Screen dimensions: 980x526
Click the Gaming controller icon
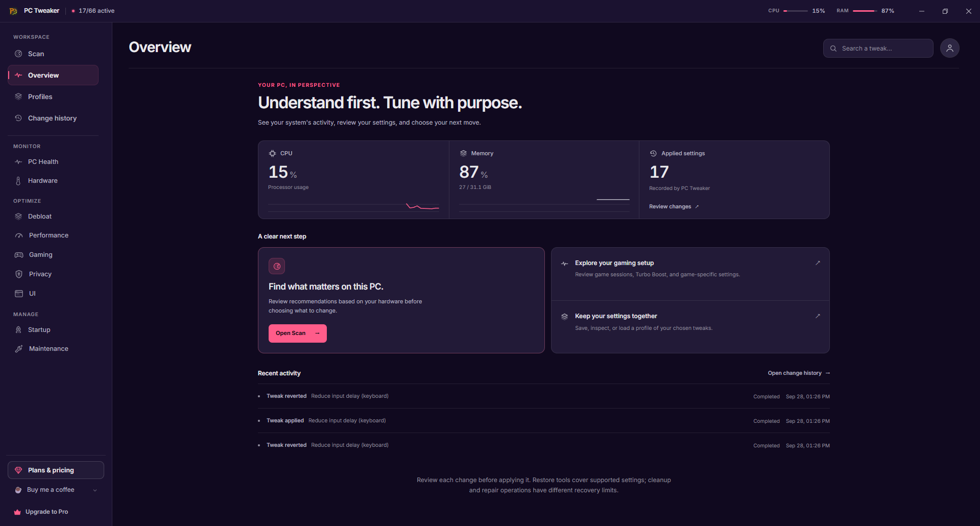coord(19,255)
